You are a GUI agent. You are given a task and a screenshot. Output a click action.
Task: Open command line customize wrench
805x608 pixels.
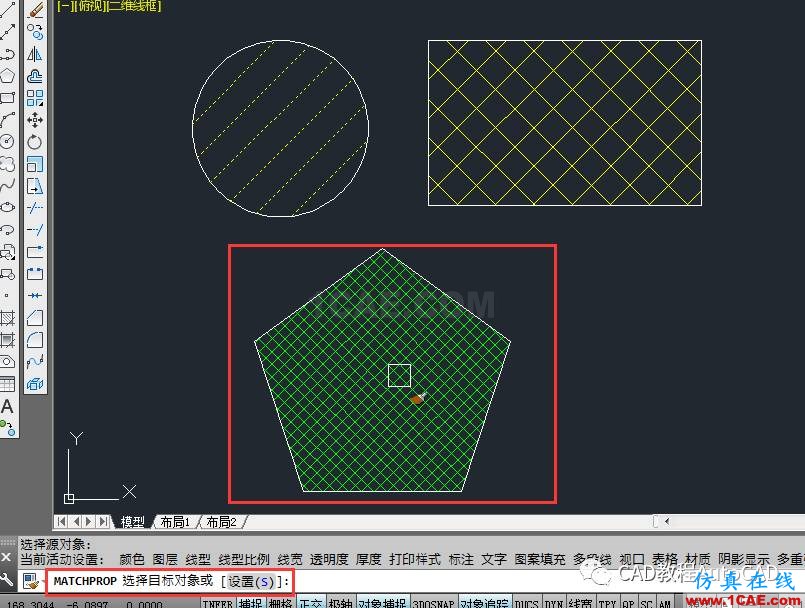[x=6, y=580]
